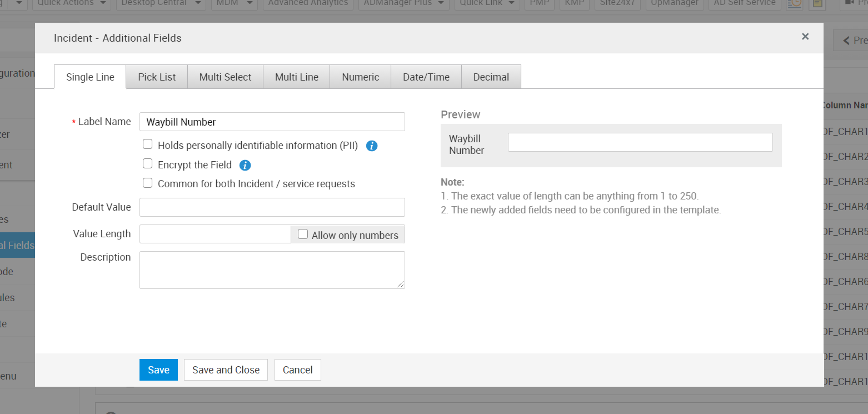Focus the Label Name text field
Screen dimensions: 868x414
tap(272, 122)
